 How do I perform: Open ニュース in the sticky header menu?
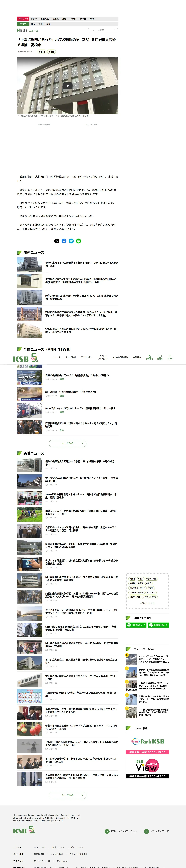[x=56, y=357]
